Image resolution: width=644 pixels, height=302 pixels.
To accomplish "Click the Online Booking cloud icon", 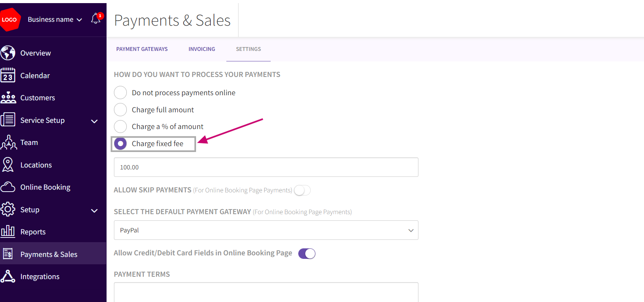I will [8, 187].
